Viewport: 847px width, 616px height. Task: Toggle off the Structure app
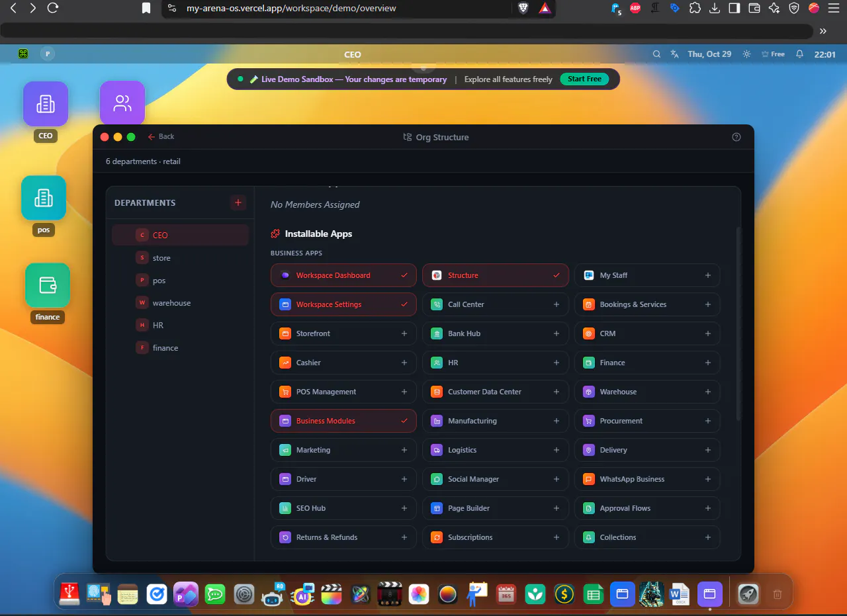point(496,275)
